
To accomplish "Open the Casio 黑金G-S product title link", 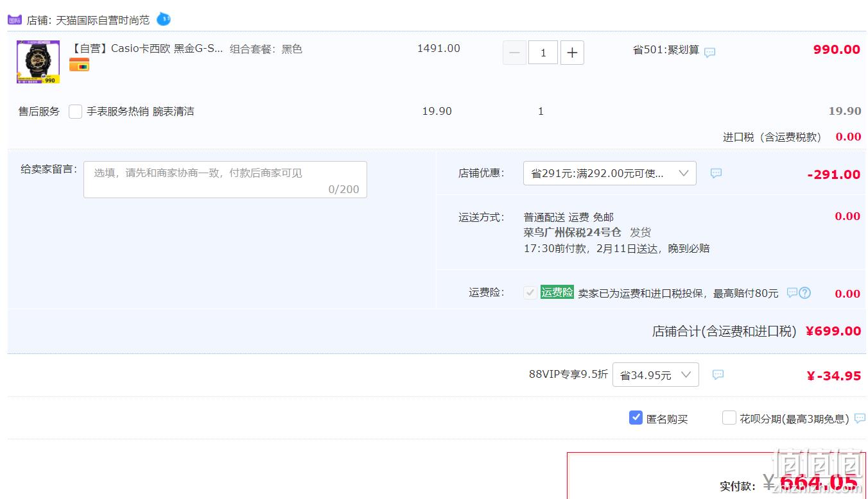I will [x=146, y=49].
